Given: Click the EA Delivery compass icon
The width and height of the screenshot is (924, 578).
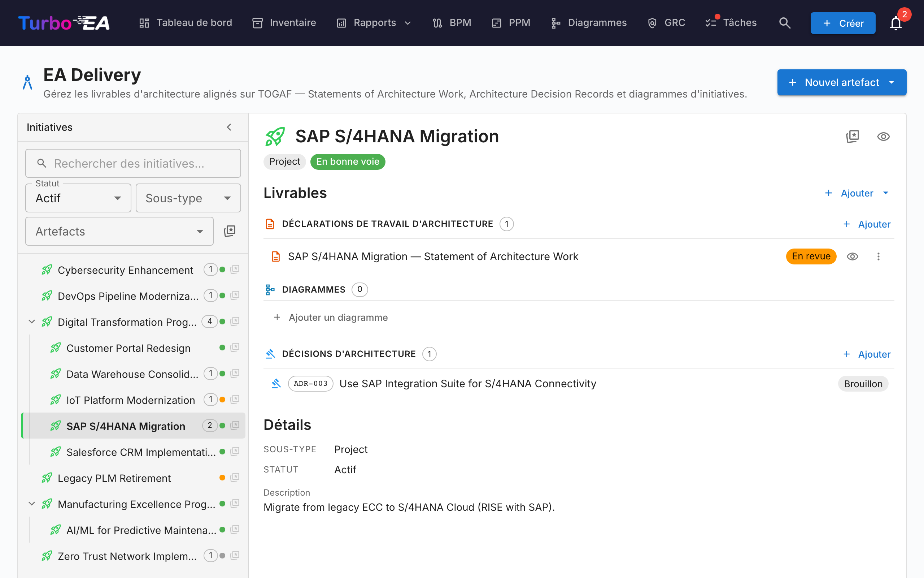Looking at the screenshot, I should 27,82.
